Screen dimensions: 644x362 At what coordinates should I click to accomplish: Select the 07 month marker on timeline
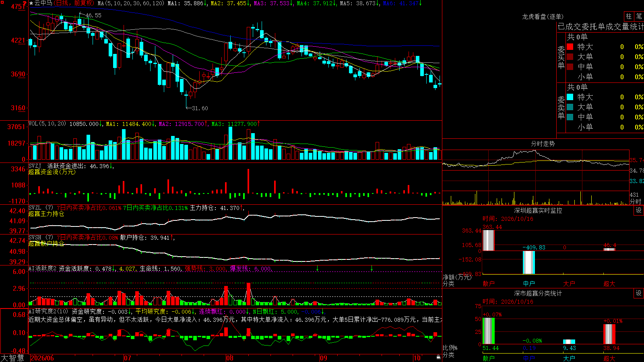pyautogui.click(x=128, y=358)
